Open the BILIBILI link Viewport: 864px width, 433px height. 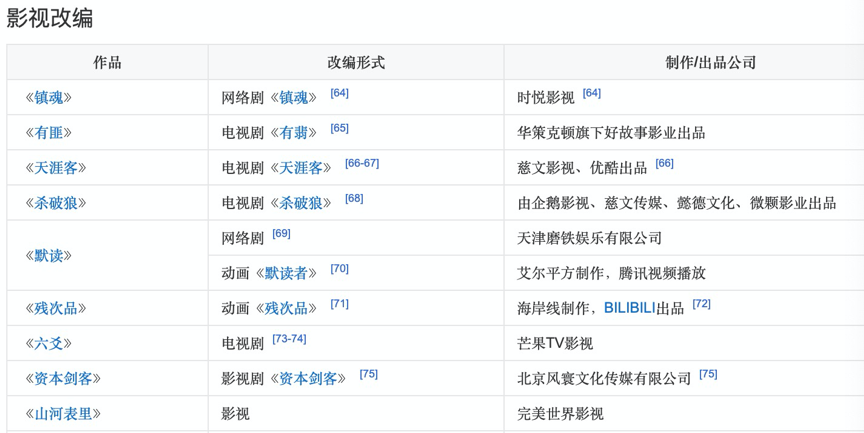point(630,308)
